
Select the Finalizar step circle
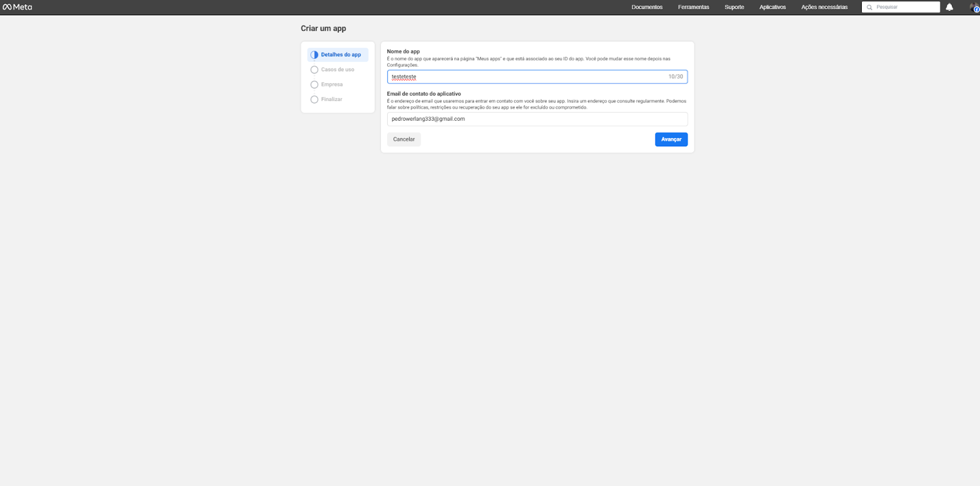point(314,99)
